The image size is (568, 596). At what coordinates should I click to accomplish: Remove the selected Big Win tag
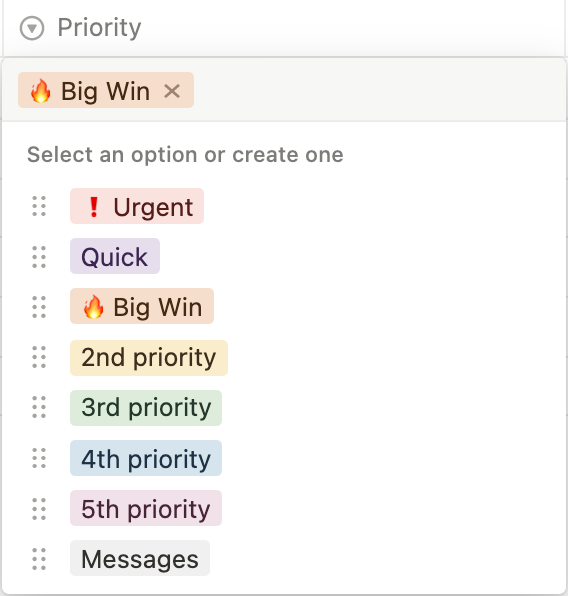click(x=172, y=91)
